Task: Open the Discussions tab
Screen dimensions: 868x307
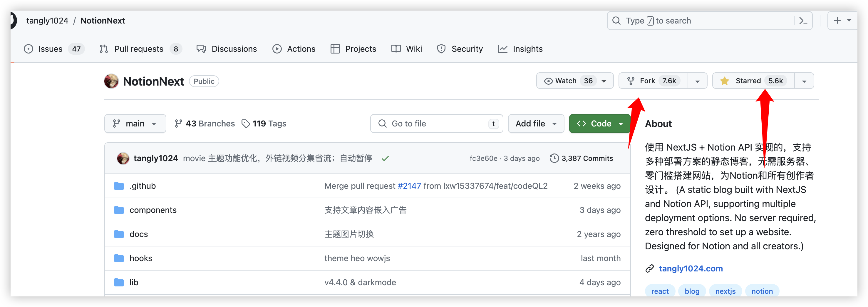Action: coord(227,49)
